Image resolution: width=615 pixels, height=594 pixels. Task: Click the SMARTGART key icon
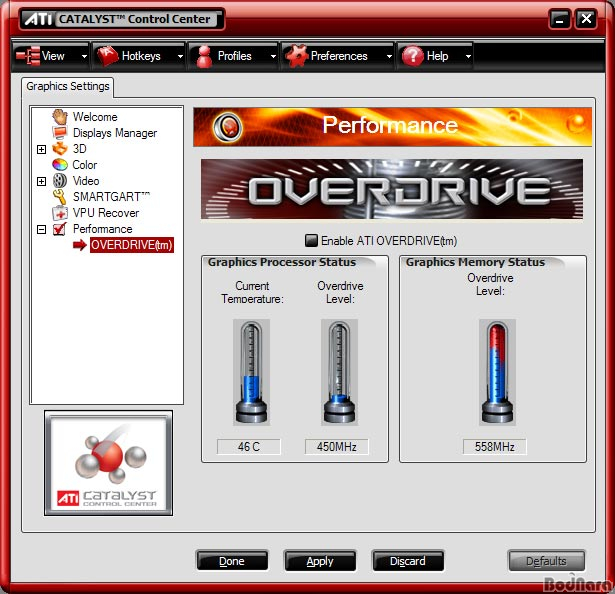point(60,197)
